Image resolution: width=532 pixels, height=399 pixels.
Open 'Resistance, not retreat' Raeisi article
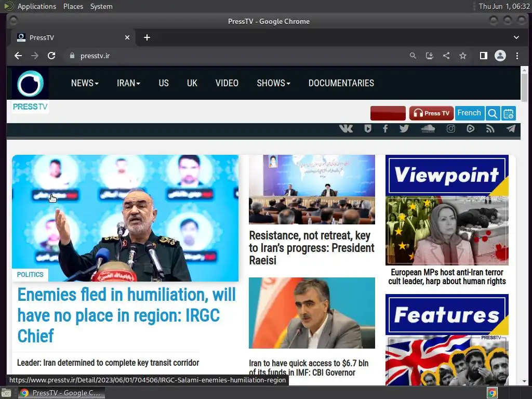click(312, 248)
